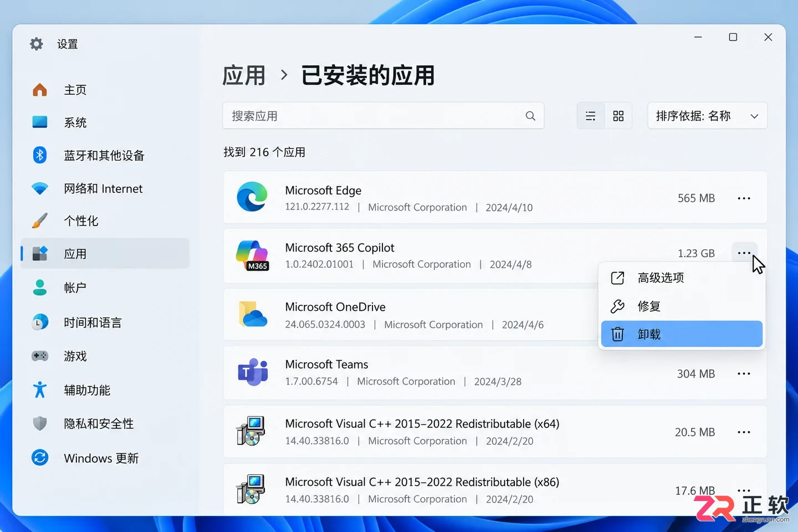The image size is (798, 532).
Task: Maximize the 设置 window
Action: [x=733, y=37]
